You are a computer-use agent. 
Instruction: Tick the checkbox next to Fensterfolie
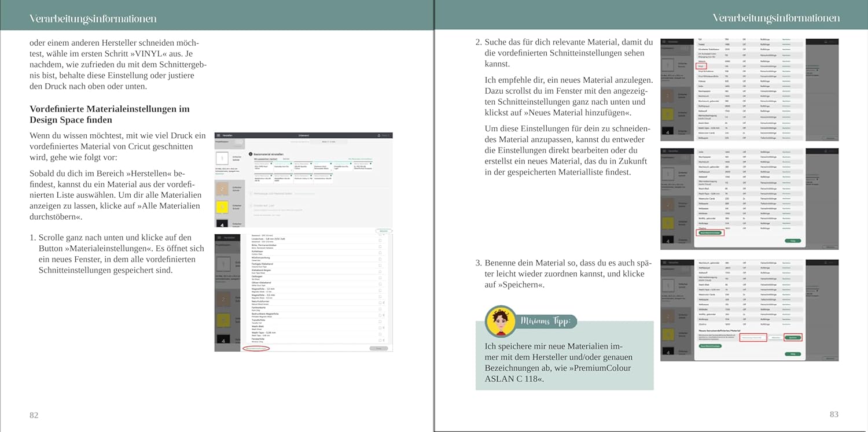click(380, 339)
